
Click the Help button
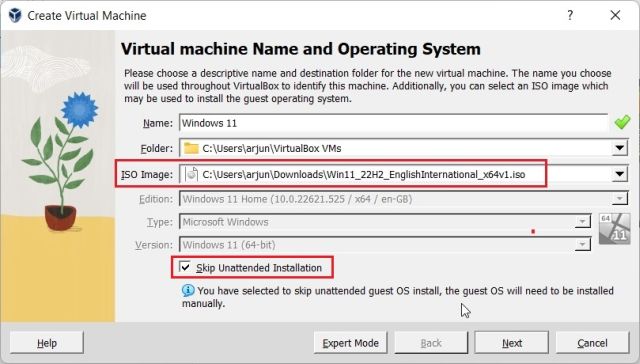point(47,343)
